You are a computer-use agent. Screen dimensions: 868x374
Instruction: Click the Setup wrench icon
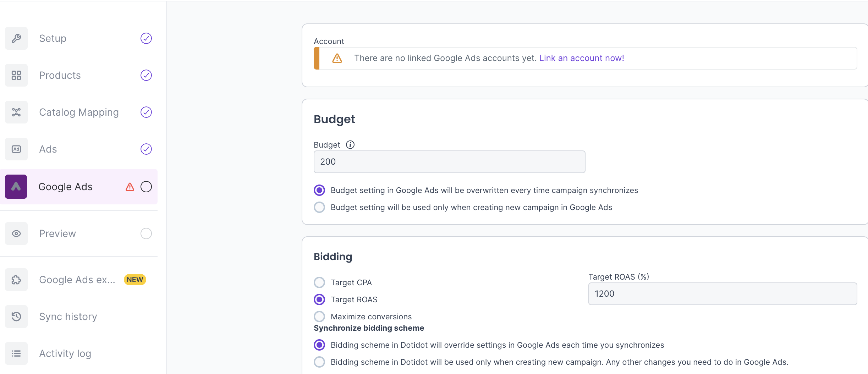coord(16,38)
